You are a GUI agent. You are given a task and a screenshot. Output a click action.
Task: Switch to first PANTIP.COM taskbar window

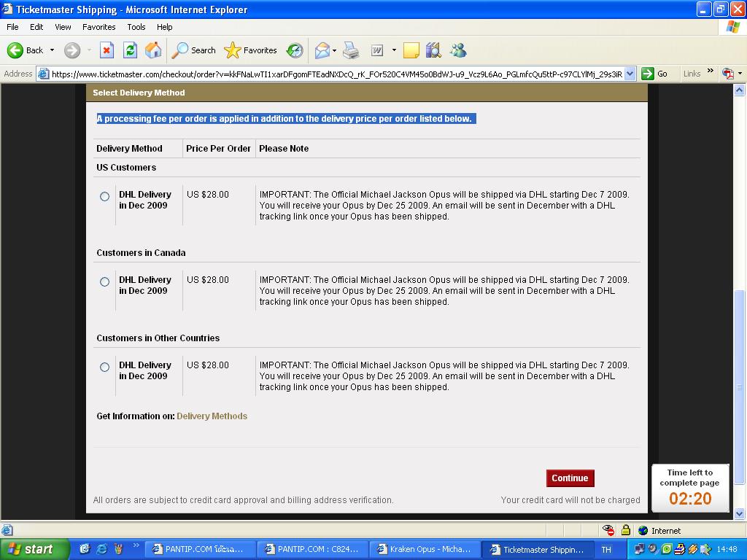(200, 549)
